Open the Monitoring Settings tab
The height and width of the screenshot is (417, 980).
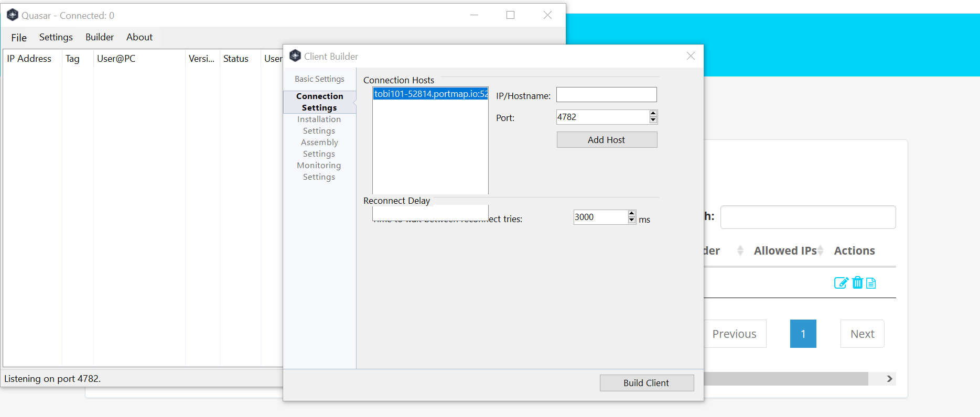(319, 171)
